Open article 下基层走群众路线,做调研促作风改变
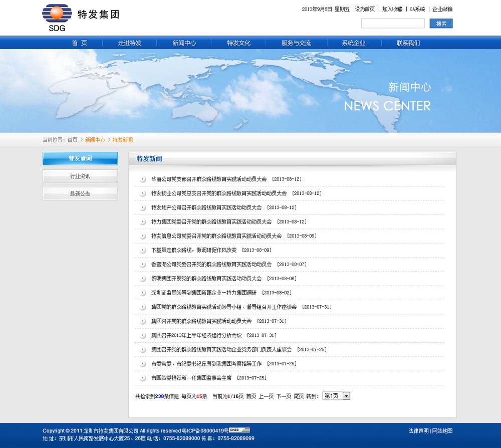Viewport: 501px width, 448px height. [193, 250]
